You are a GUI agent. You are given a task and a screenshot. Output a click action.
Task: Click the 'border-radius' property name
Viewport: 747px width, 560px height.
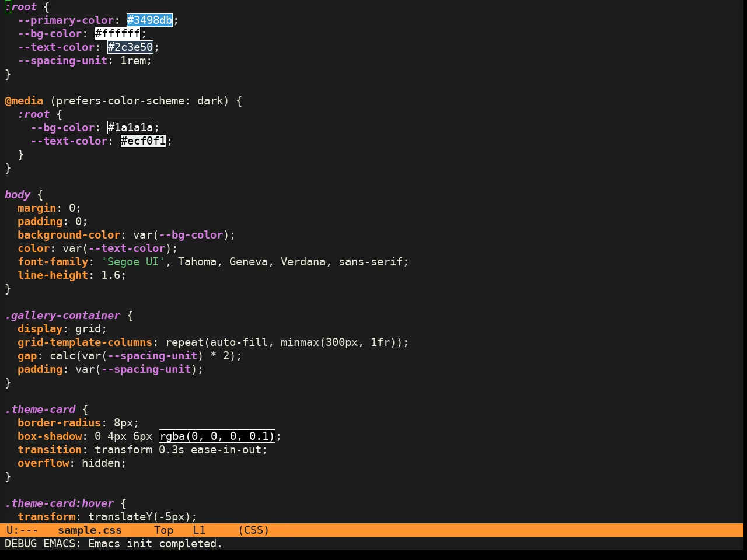click(59, 423)
